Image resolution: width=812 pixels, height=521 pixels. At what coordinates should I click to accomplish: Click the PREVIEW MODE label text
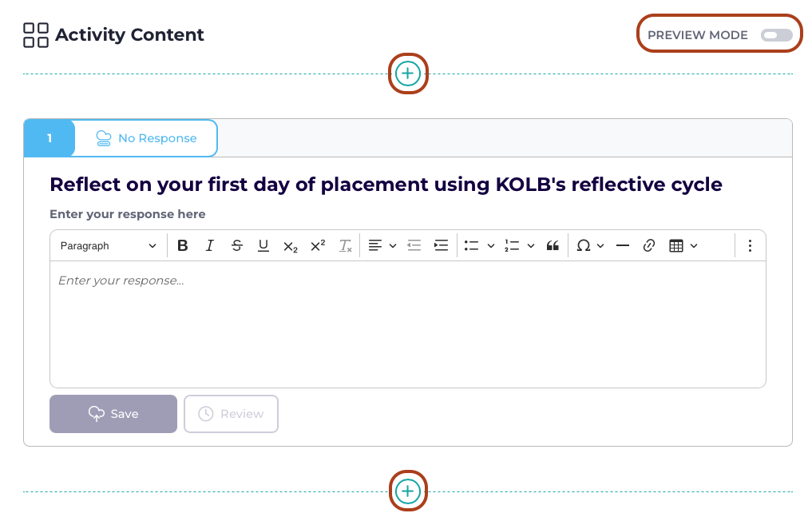click(x=698, y=34)
